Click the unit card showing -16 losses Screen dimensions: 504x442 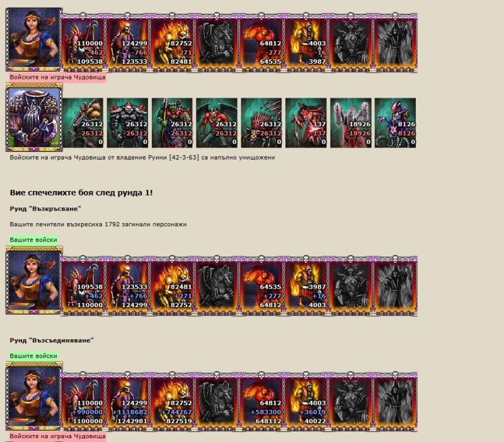click(x=306, y=42)
